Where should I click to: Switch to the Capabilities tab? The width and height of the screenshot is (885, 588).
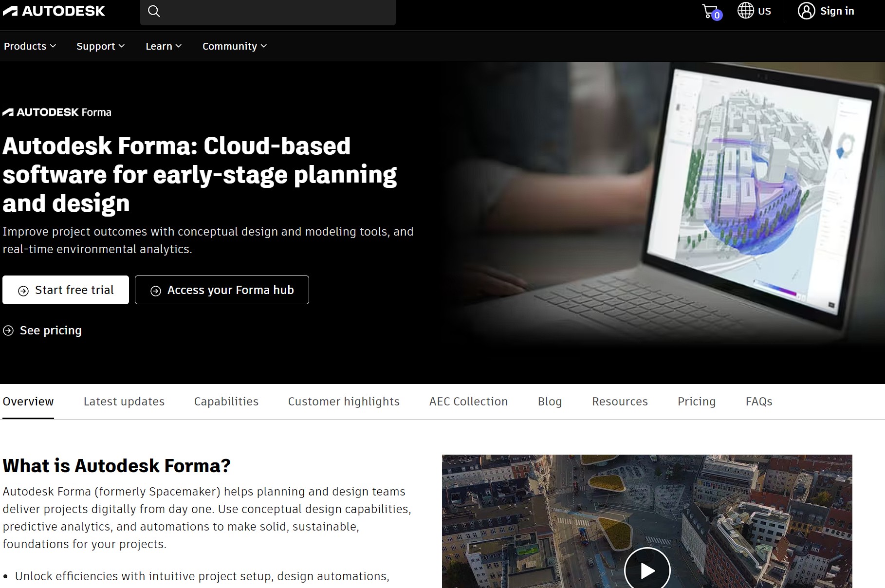click(226, 401)
